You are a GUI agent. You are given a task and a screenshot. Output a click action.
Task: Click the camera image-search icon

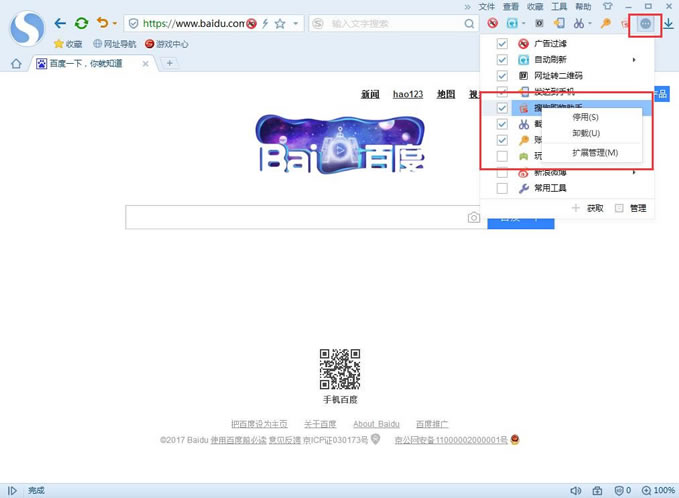[474, 217]
